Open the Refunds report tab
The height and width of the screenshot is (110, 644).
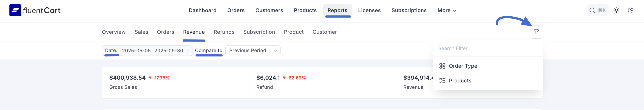click(x=224, y=32)
